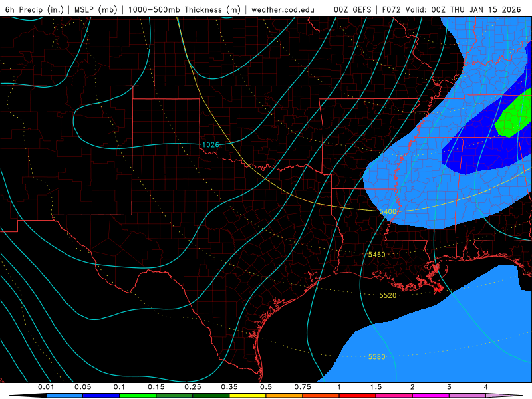Click the '6h Precip (in.)' header label

(35, 9)
